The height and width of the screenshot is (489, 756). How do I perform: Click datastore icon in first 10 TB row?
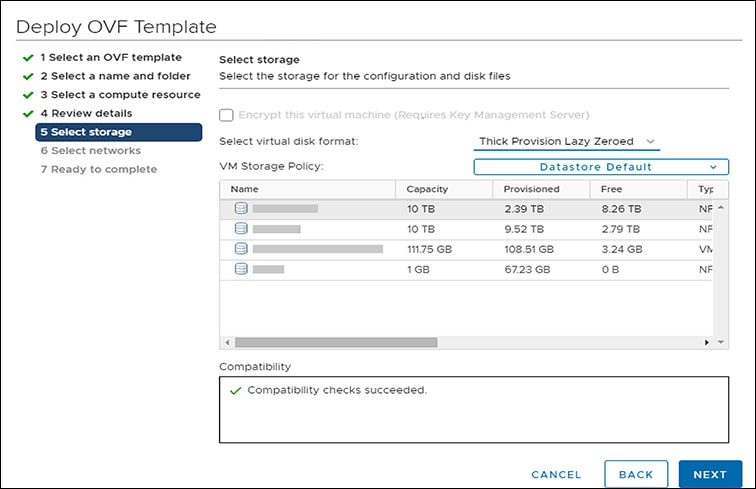pyautogui.click(x=240, y=209)
